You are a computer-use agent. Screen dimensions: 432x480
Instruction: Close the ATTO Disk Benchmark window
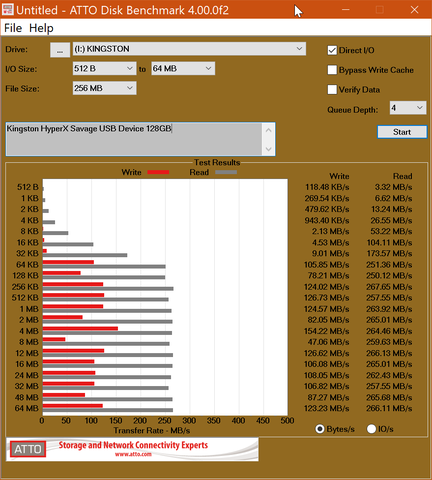[x=414, y=10]
